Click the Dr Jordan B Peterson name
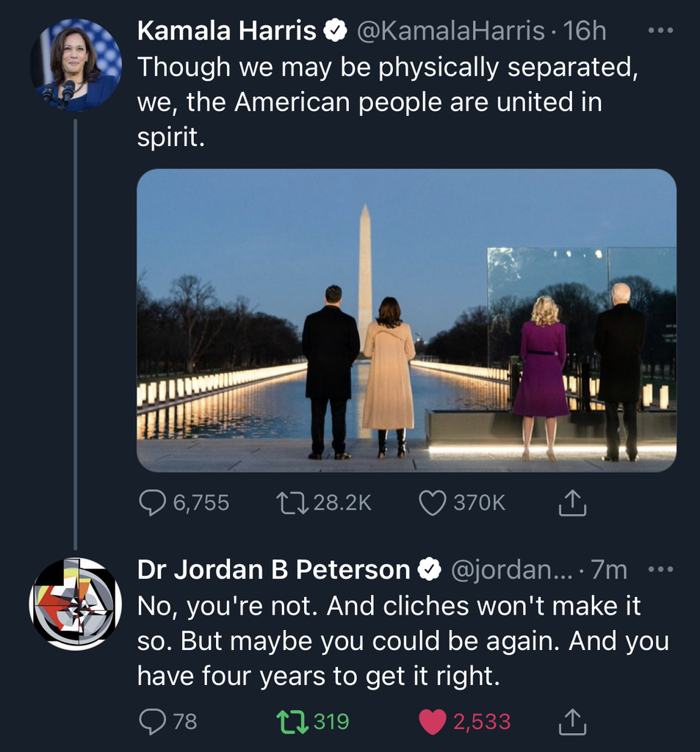The image size is (700, 752). click(273, 569)
